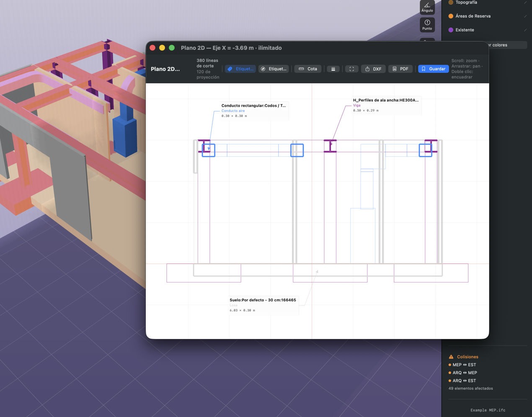Click the blue equipment box in the 3D view
The height and width of the screenshot is (417, 532).
click(125, 136)
